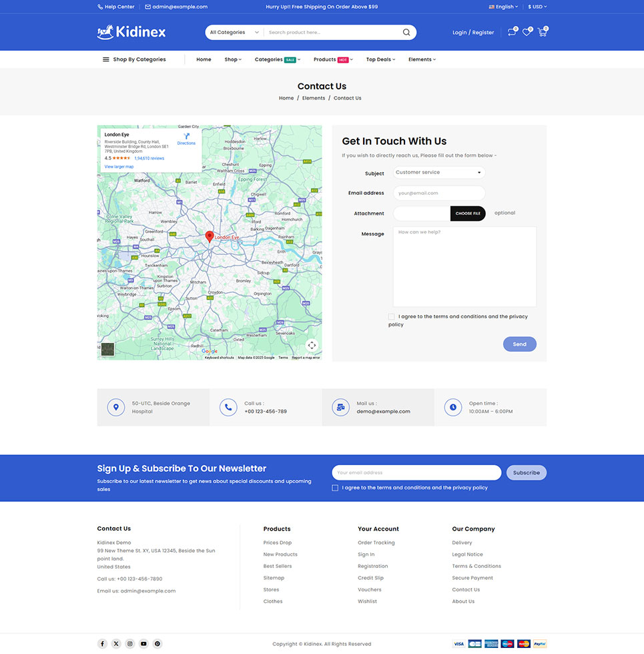Open Secure Payment footer link
Viewport: 644px width, 654px height.
[x=472, y=578]
